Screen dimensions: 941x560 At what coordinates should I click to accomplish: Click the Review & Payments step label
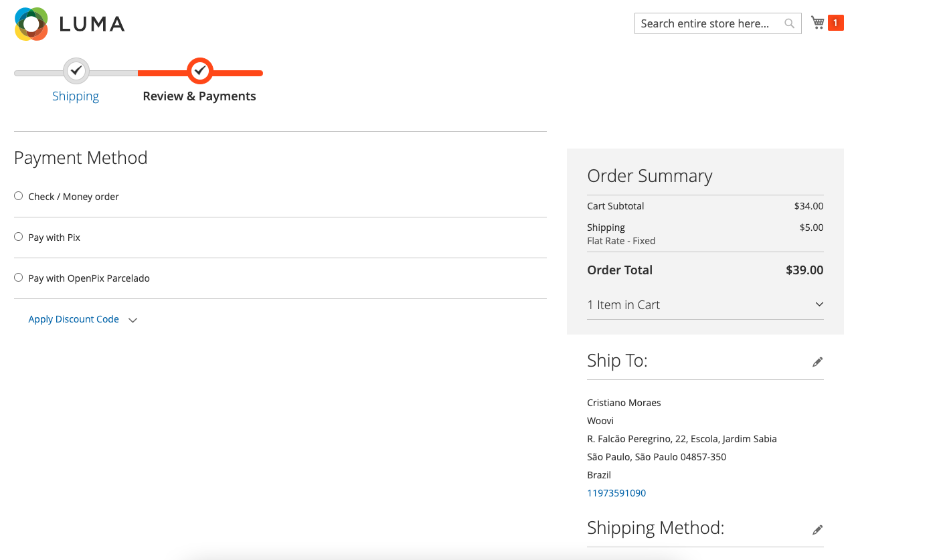click(x=199, y=96)
